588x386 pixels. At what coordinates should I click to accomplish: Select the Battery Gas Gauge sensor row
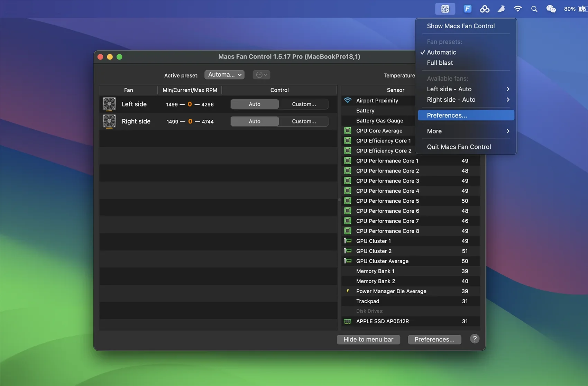tap(378, 121)
